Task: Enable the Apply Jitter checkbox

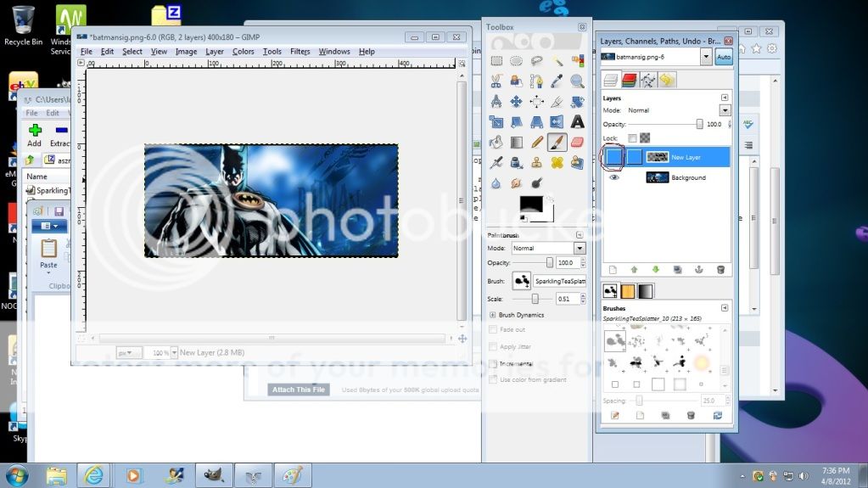Action: pyautogui.click(x=493, y=347)
